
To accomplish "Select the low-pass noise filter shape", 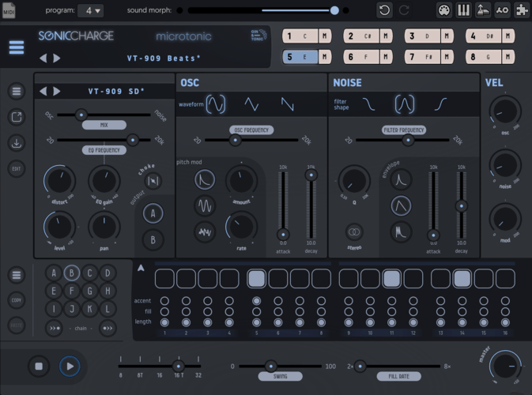I will pos(369,104).
